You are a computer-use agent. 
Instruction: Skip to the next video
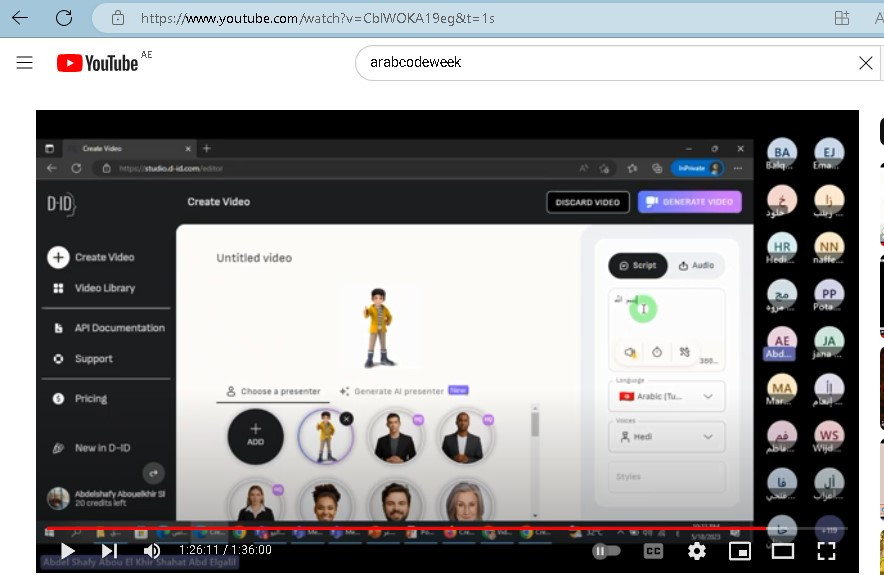click(109, 551)
